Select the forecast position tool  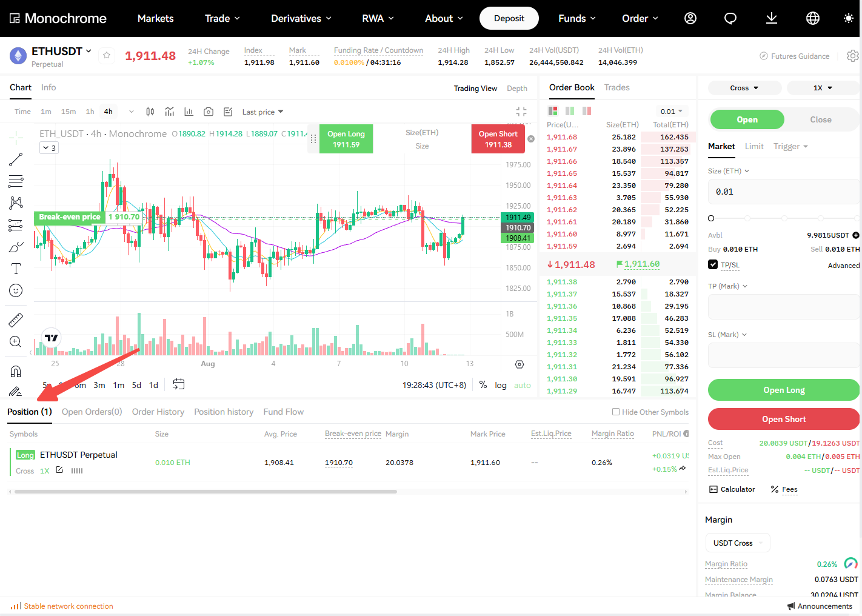(x=16, y=225)
